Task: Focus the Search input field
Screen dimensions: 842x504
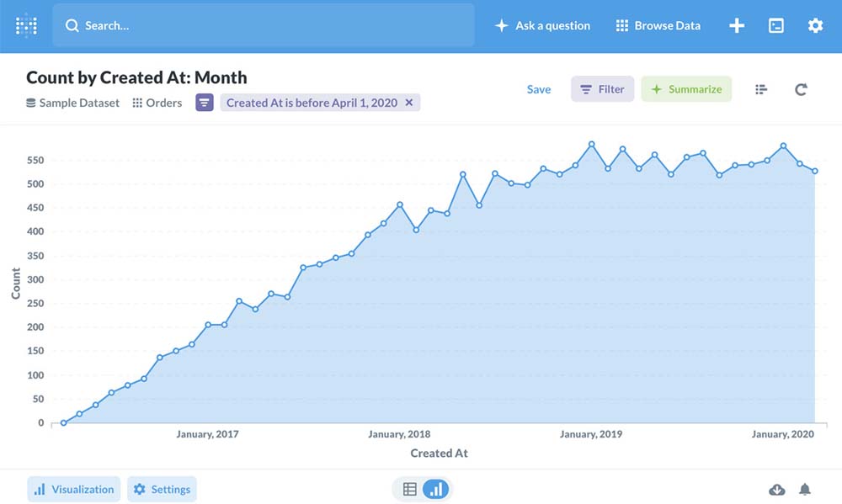Action: point(269,25)
